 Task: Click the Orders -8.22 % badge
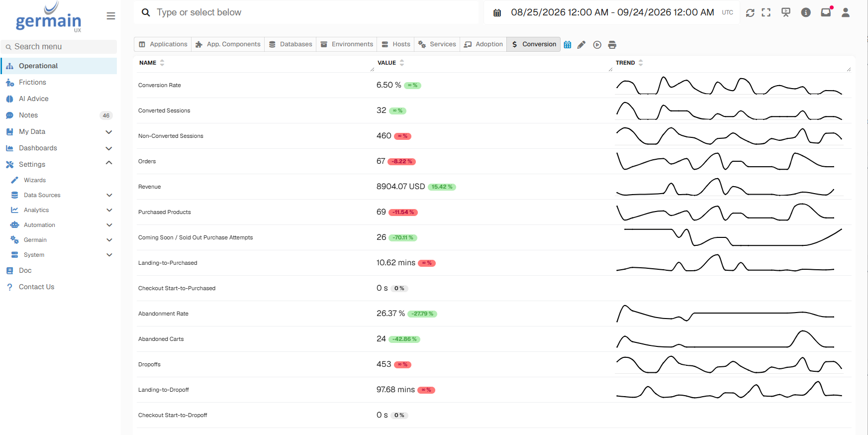[401, 162]
